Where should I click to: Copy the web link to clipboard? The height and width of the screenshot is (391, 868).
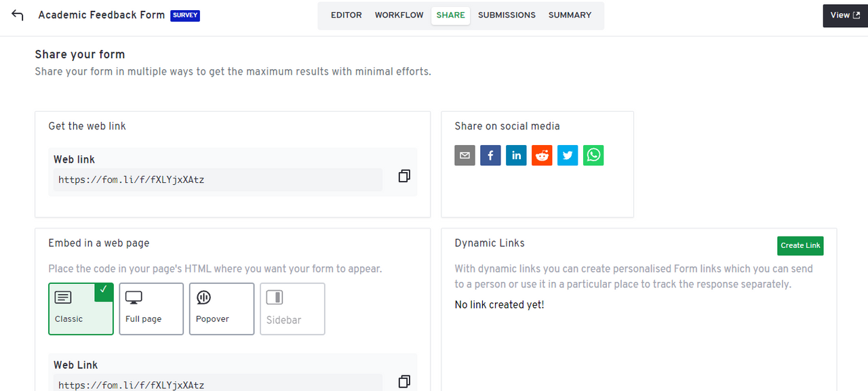tap(404, 176)
